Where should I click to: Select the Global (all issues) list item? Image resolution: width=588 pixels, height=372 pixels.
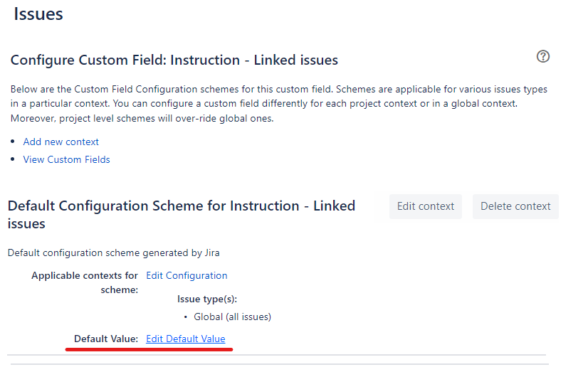232,317
